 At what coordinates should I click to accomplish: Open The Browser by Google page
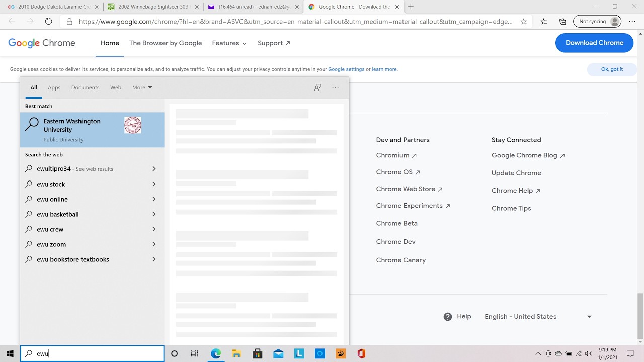(x=166, y=43)
